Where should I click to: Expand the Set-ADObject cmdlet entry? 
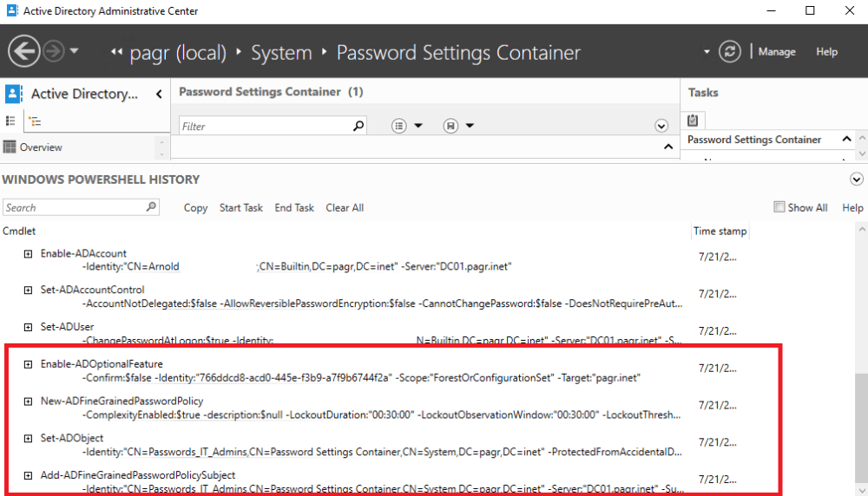[x=28, y=439]
